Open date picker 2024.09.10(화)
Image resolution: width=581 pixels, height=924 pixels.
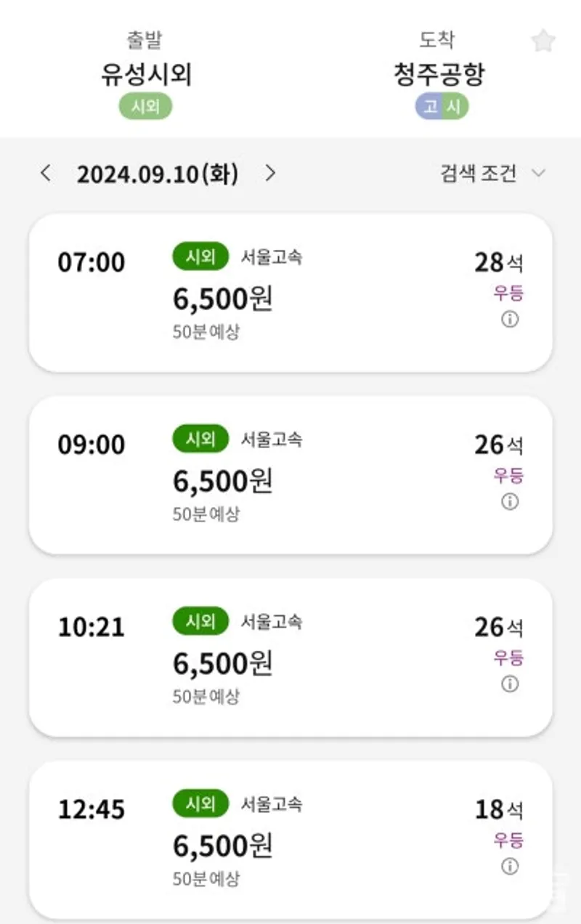click(x=158, y=174)
